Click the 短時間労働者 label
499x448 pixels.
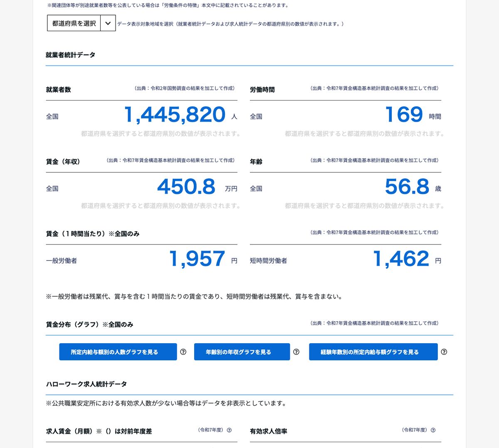(269, 261)
